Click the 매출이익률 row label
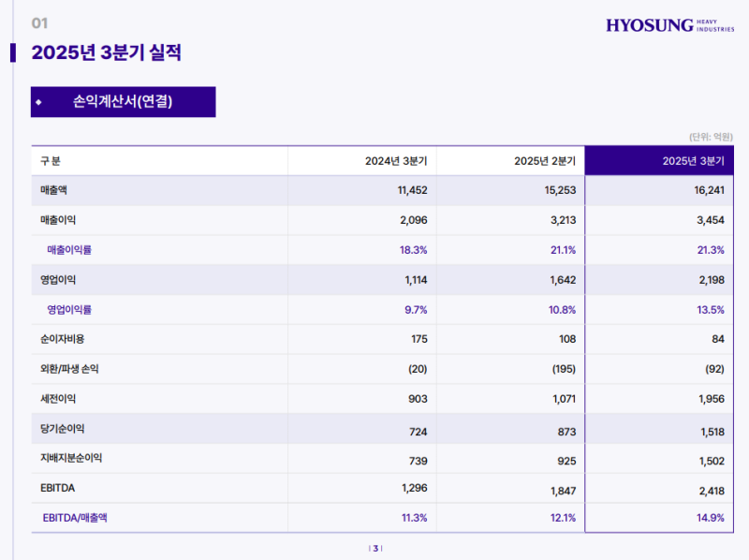 (x=69, y=250)
